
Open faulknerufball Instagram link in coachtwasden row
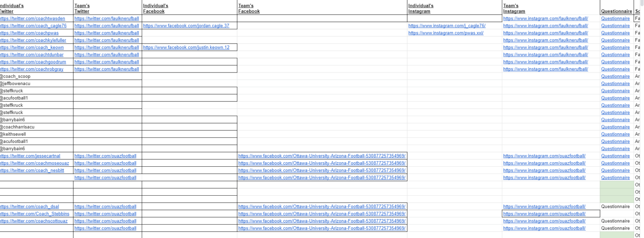(545, 19)
